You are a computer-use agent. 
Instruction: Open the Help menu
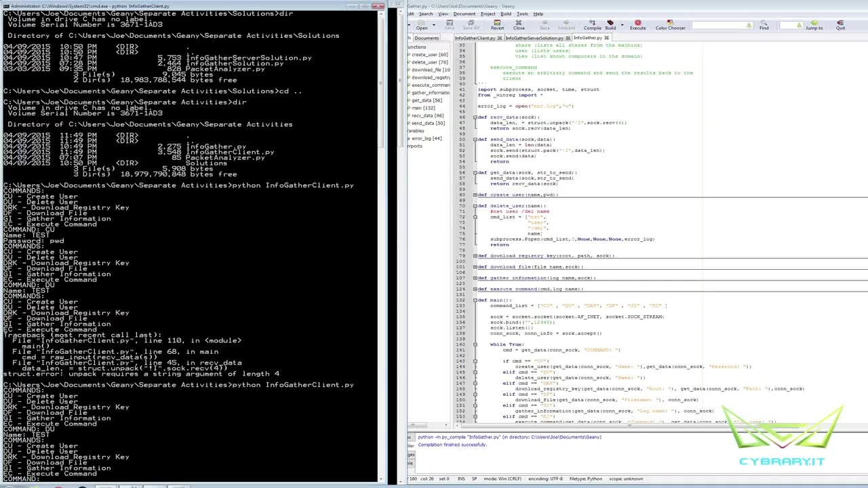coord(538,14)
